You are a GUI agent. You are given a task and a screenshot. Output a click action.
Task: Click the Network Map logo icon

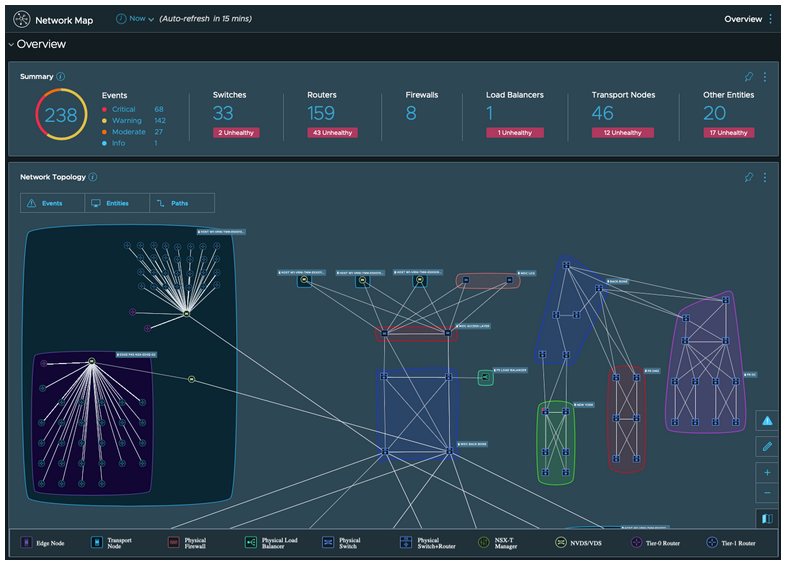(x=21, y=19)
